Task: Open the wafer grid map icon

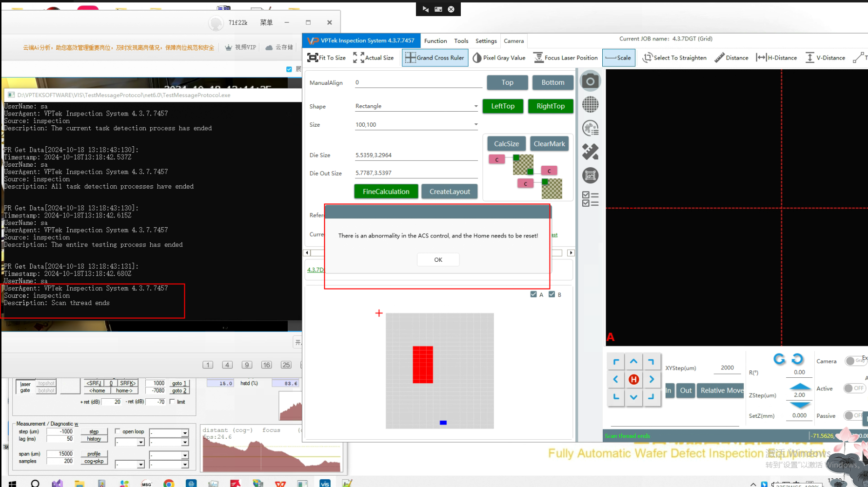Action: [x=590, y=104]
